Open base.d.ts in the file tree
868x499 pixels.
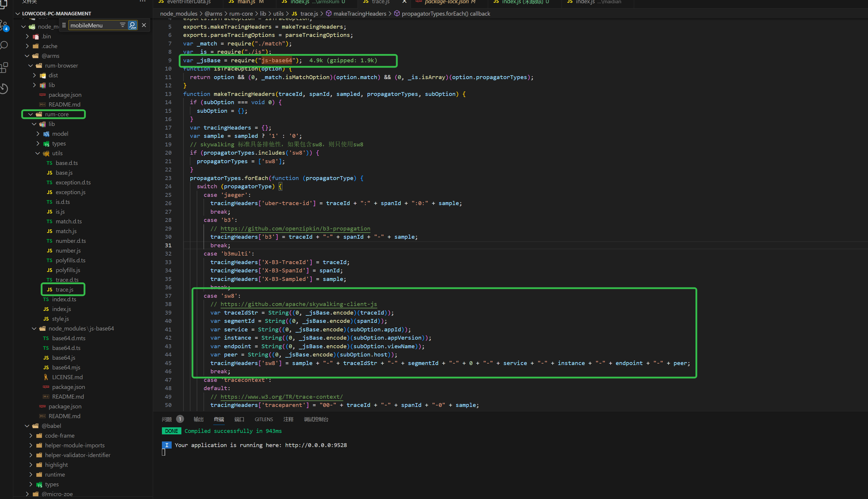66,163
